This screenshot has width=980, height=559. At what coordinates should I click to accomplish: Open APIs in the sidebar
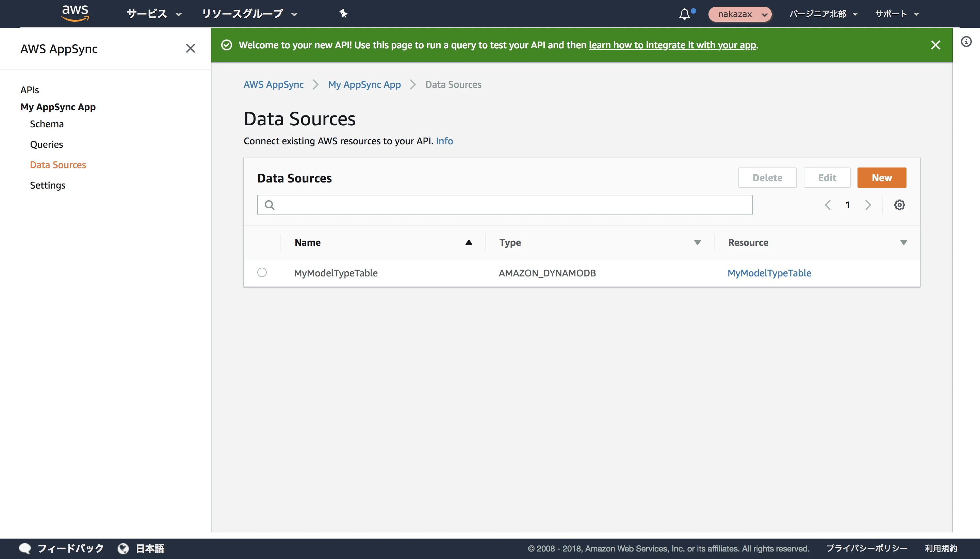tap(30, 90)
